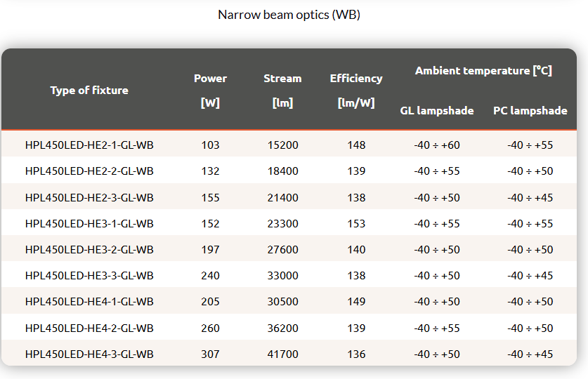Select the "Efficiency [lm/W]" column header

[x=356, y=91]
